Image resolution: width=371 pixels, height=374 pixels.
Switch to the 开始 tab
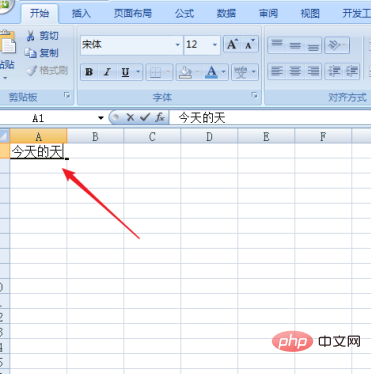click(x=39, y=13)
